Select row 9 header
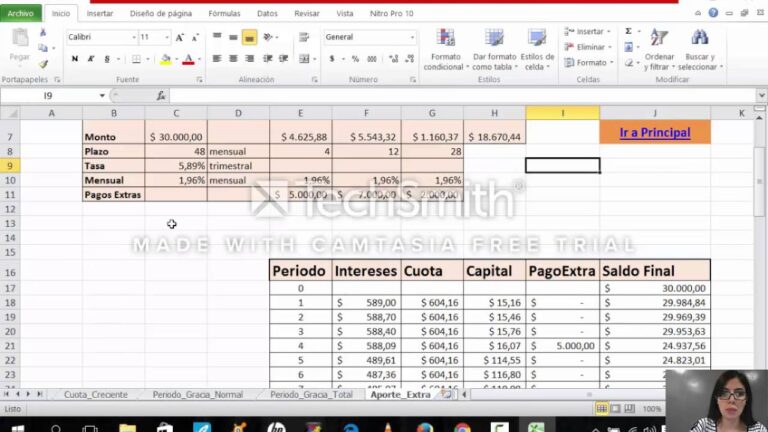The width and height of the screenshot is (768, 432). pyautogui.click(x=10, y=166)
